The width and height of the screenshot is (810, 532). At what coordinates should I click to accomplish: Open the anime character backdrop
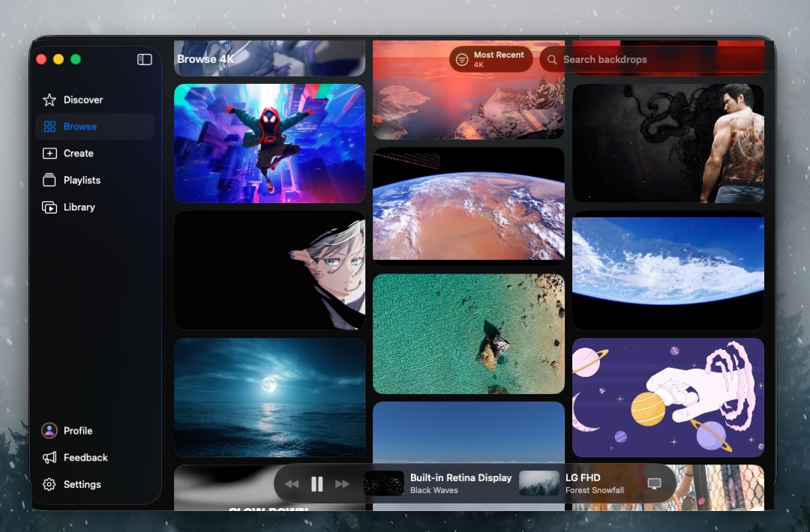[270, 270]
